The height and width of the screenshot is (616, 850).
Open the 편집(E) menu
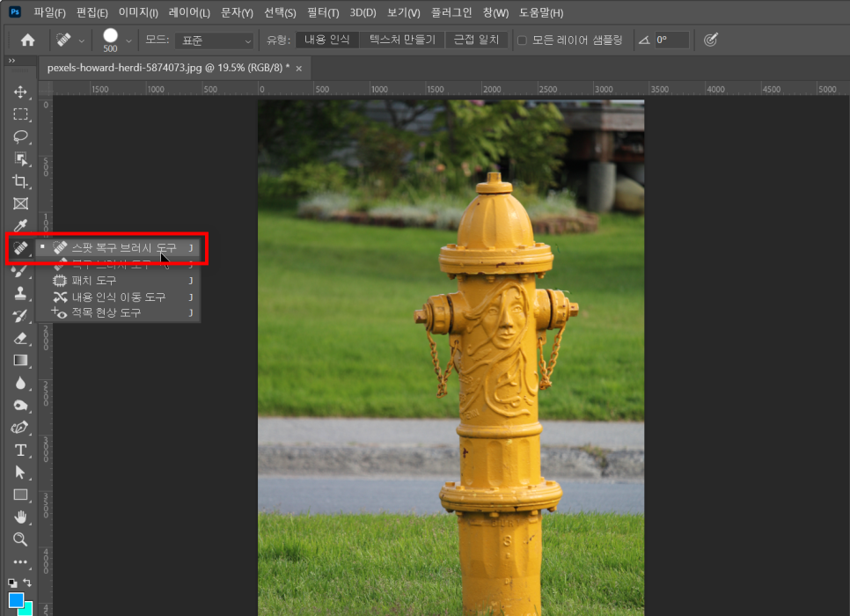click(x=92, y=12)
